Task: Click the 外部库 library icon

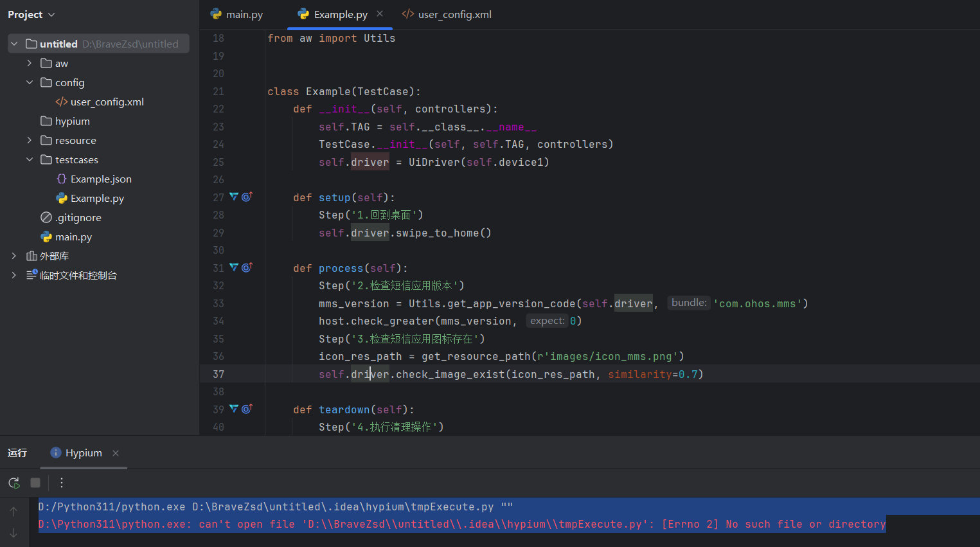Action: [x=31, y=256]
